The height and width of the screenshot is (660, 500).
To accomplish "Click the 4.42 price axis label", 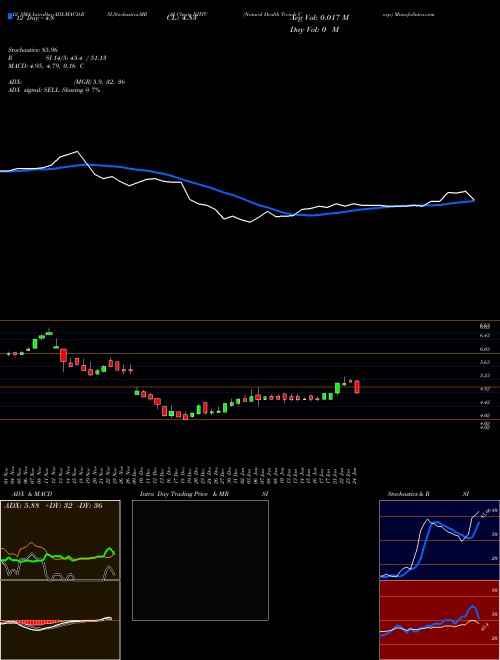I will (485, 402).
